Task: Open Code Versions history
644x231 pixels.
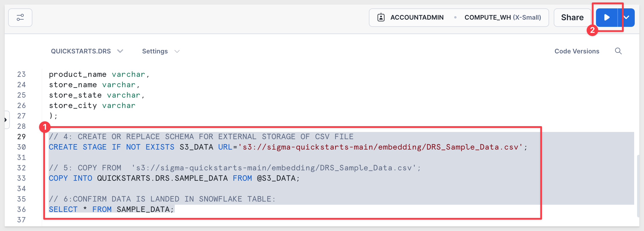Action: click(x=577, y=51)
